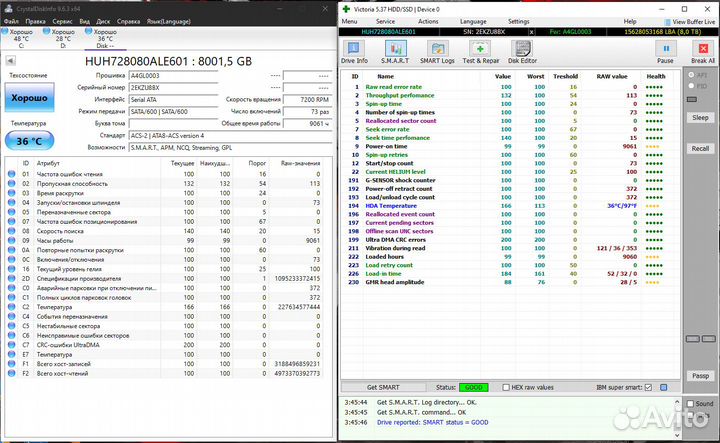Click status circle for Скорость поиска
The height and width of the screenshot is (443, 720).
[x=11, y=231]
